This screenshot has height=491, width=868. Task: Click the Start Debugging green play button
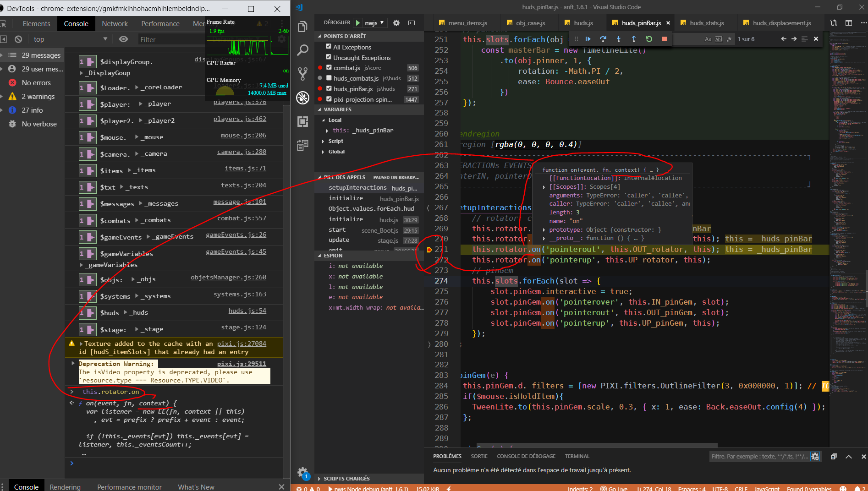[x=358, y=23]
